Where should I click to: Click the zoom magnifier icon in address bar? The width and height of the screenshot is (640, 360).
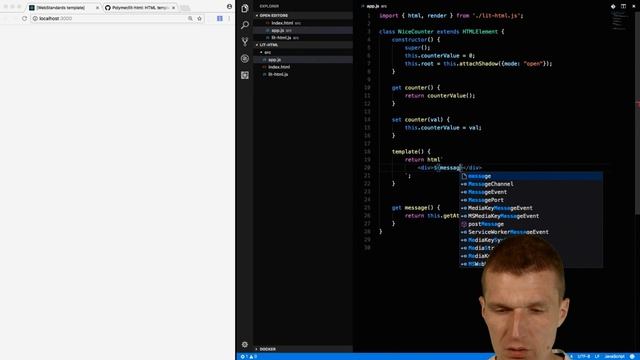(x=190, y=18)
